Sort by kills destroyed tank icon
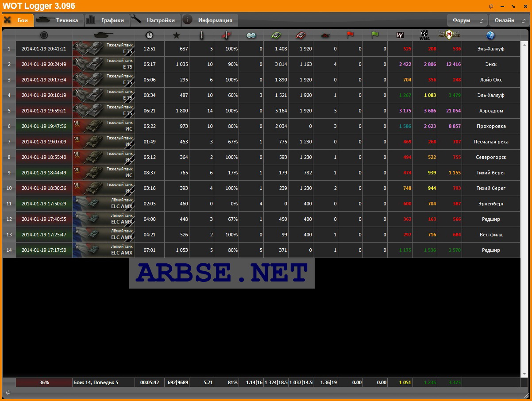 [x=325, y=35]
